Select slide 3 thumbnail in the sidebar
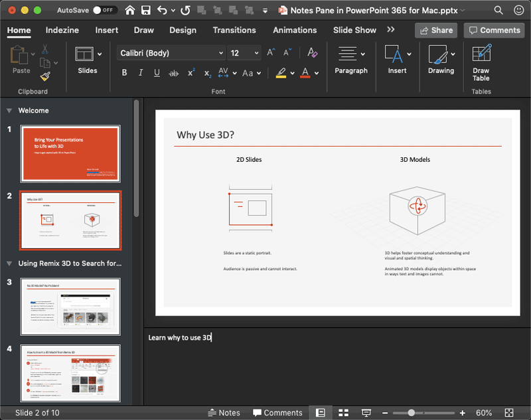The height and width of the screenshot is (420, 531). coord(70,307)
